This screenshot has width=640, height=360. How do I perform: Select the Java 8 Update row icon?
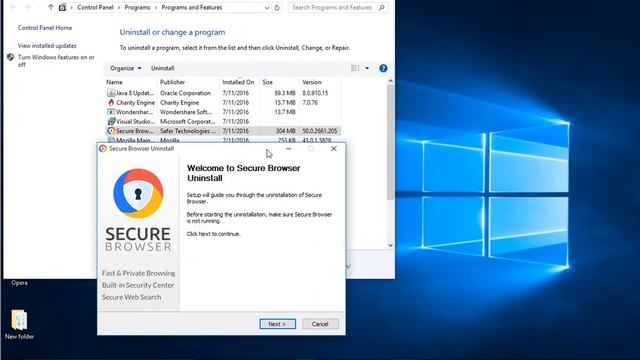(x=111, y=93)
